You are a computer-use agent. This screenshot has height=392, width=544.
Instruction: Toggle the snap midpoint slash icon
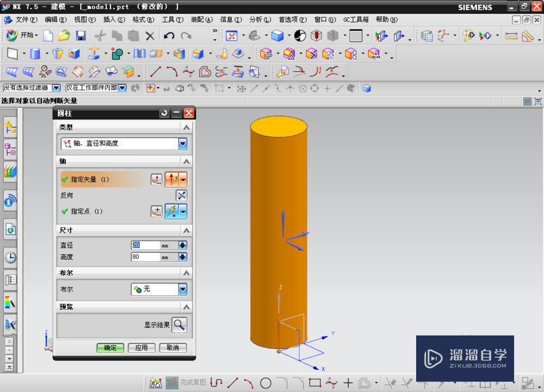click(266, 89)
